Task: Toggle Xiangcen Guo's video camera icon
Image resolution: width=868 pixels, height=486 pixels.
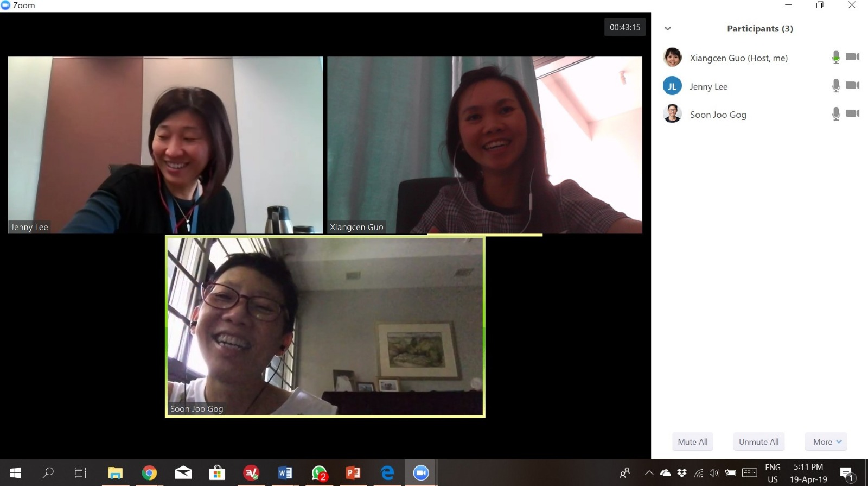Action: tap(852, 56)
